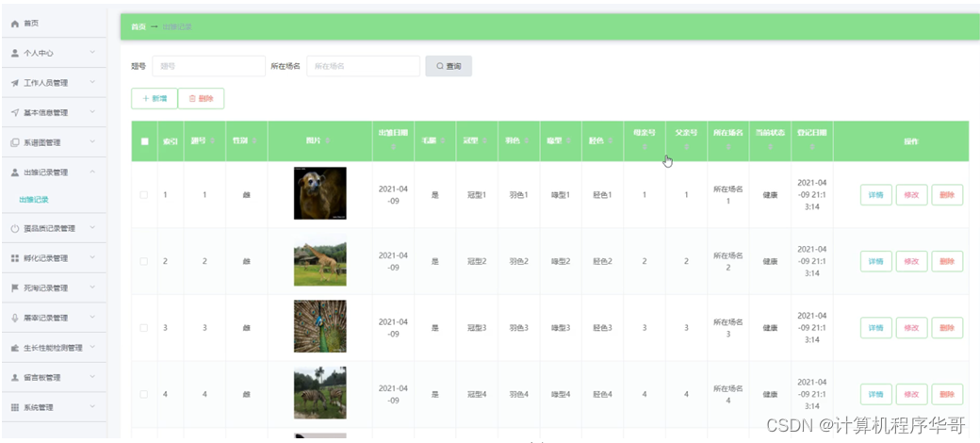Click 修改 for row 3
Viewport: 980px width, 443px height.
[911, 328]
